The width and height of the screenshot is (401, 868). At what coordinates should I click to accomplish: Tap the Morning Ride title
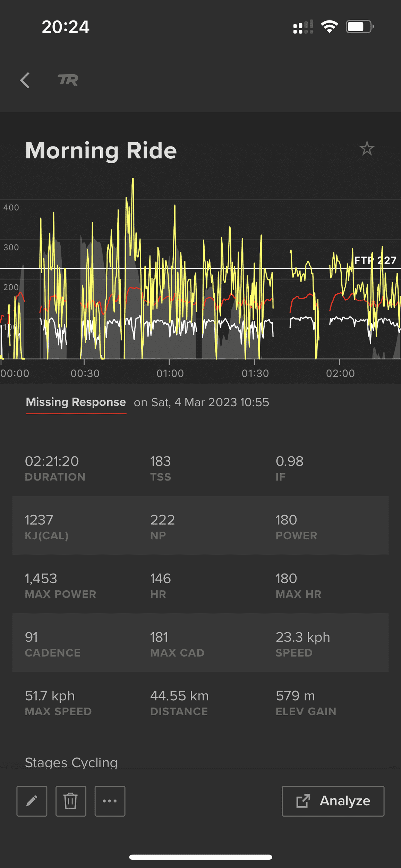pyautogui.click(x=101, y=151)
